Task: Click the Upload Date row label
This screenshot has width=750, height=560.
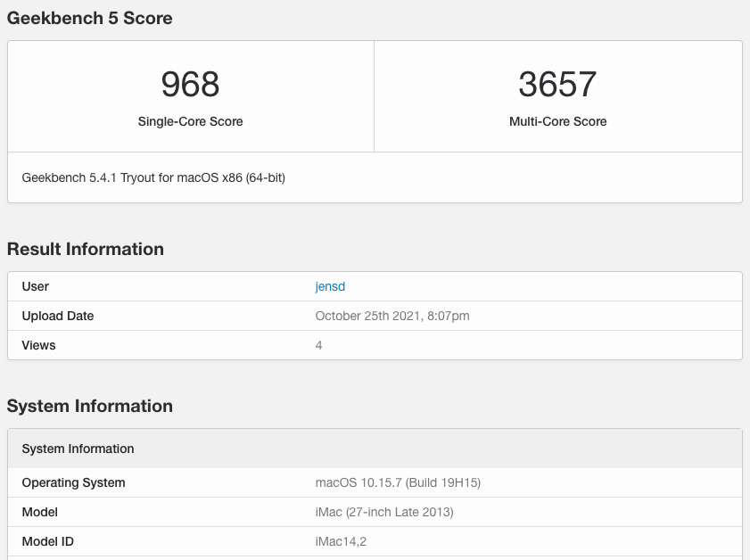Action: (x=58, y=316)
